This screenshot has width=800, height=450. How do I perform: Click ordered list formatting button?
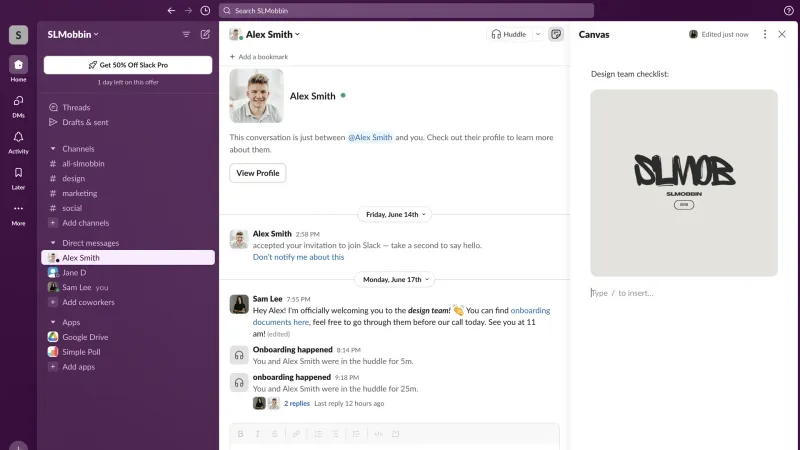[318, 434]
